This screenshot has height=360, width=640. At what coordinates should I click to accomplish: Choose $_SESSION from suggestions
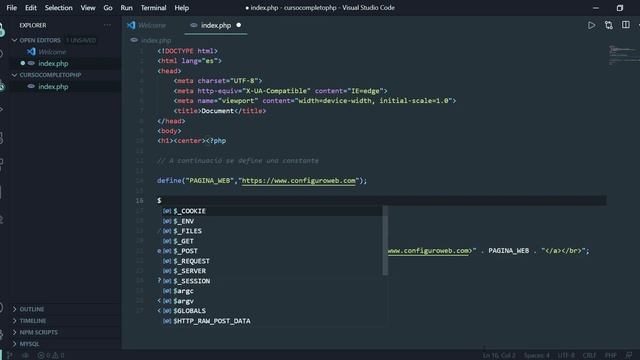coord(272,281)
